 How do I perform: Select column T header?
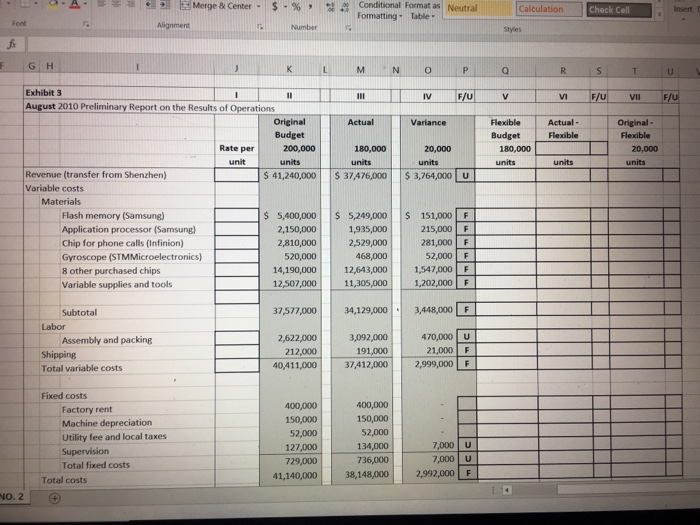(634, 71)
